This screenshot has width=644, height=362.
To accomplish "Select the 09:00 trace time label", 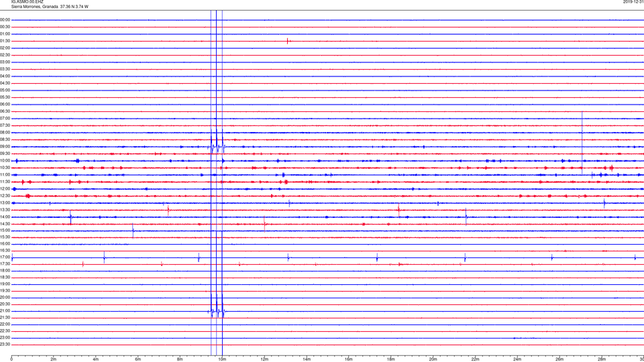I will (5, 147).
